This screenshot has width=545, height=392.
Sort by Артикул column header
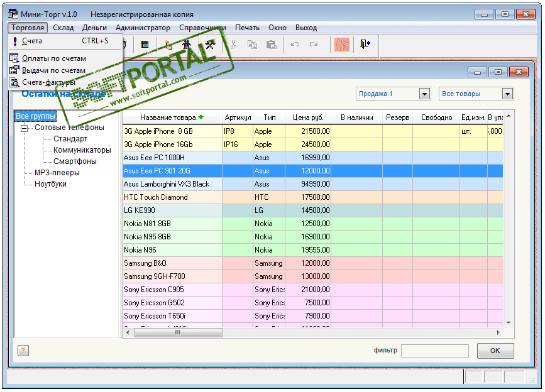click(238, 117)
